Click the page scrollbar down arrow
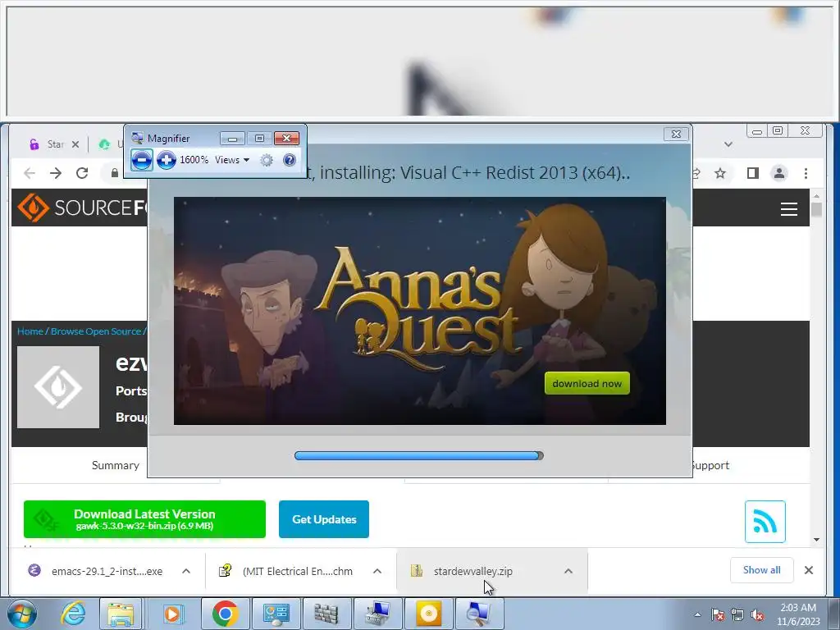840x630 pixels. click(816, 540)
